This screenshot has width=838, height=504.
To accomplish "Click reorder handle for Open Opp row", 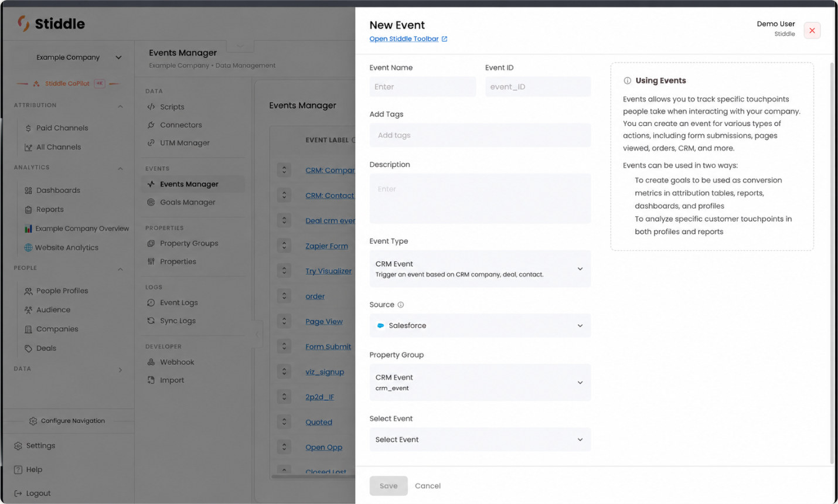I will 284,447.
